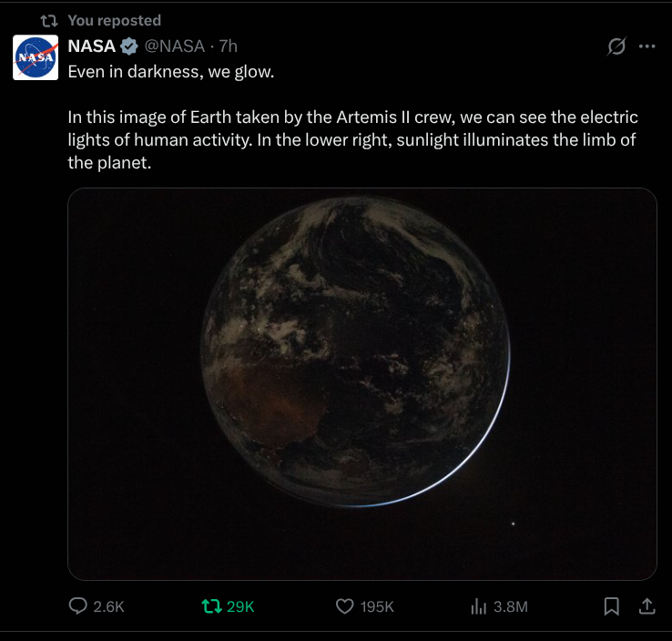Click the tweet text about Artemis II
The height and width of the screenshot is (641, 672).
351,140
